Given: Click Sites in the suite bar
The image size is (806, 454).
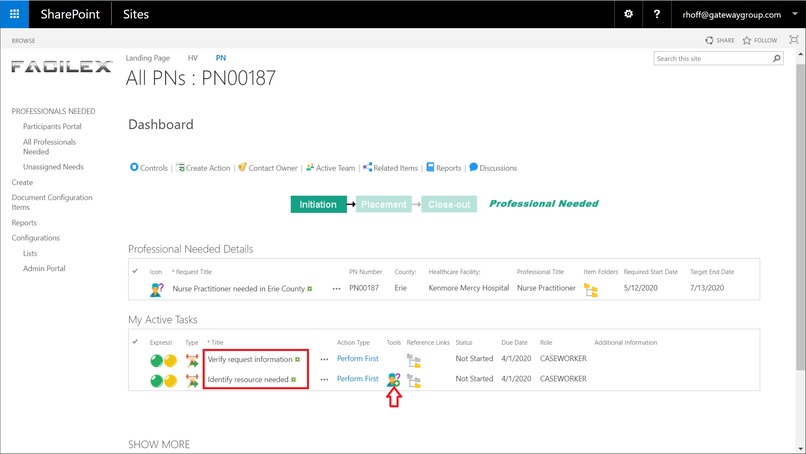Looking at the screenshot, I should [x=136, y=14].
